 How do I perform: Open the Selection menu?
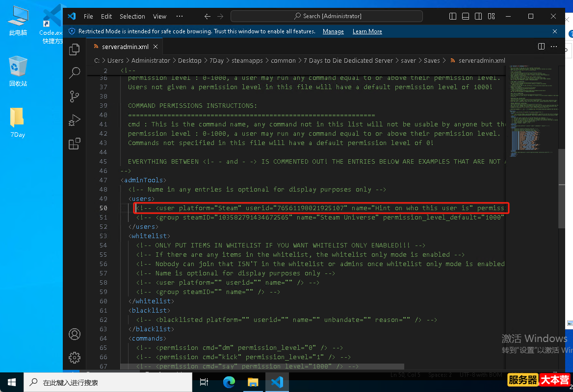(x=132, y=17)
